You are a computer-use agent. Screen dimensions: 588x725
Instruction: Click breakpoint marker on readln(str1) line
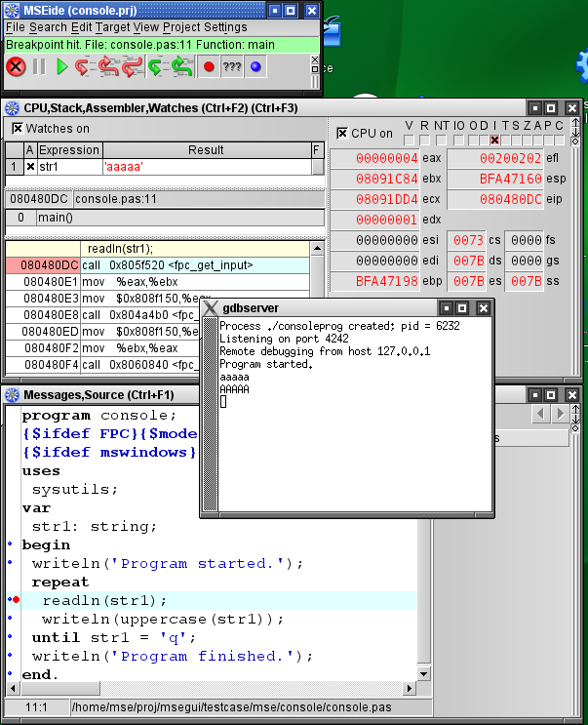point(17,600)
